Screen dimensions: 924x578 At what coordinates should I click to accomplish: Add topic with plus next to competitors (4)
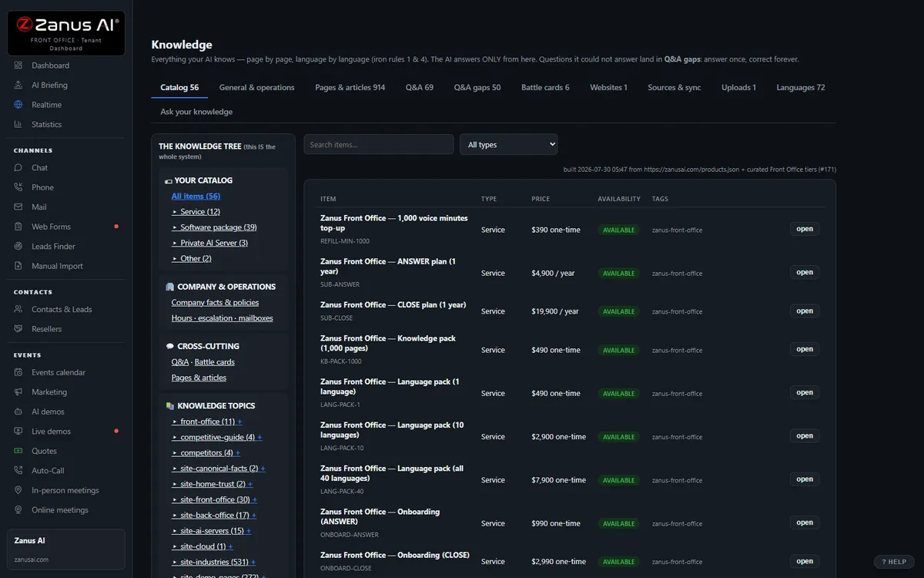238,452
